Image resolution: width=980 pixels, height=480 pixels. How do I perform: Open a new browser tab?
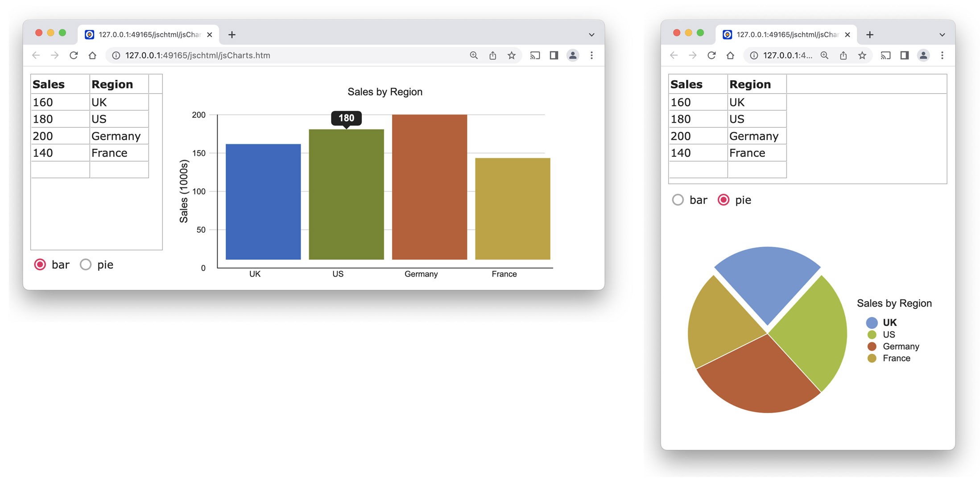pos(232,34)
